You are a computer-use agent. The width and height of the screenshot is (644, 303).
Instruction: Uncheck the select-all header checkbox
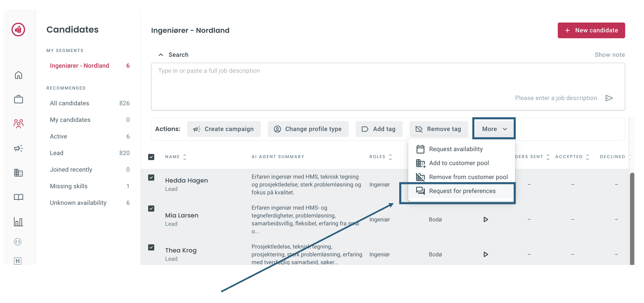click(x=151, y=157)
